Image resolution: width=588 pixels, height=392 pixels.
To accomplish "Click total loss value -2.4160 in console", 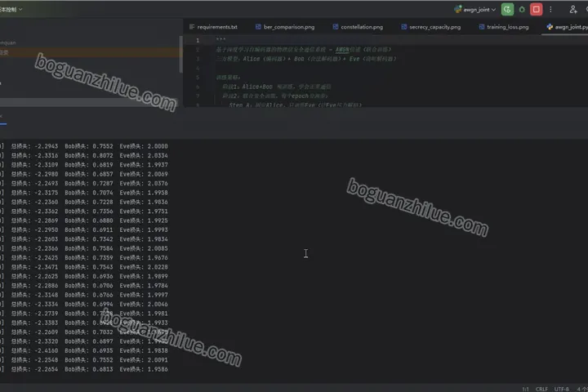I will (46, 350).
